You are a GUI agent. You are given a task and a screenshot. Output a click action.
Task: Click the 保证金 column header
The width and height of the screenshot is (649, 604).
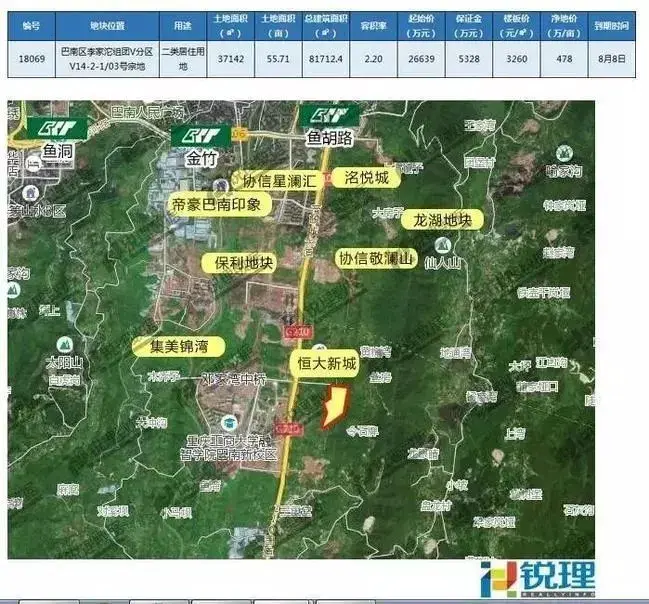pyautogui.click(x=469, y=26)
